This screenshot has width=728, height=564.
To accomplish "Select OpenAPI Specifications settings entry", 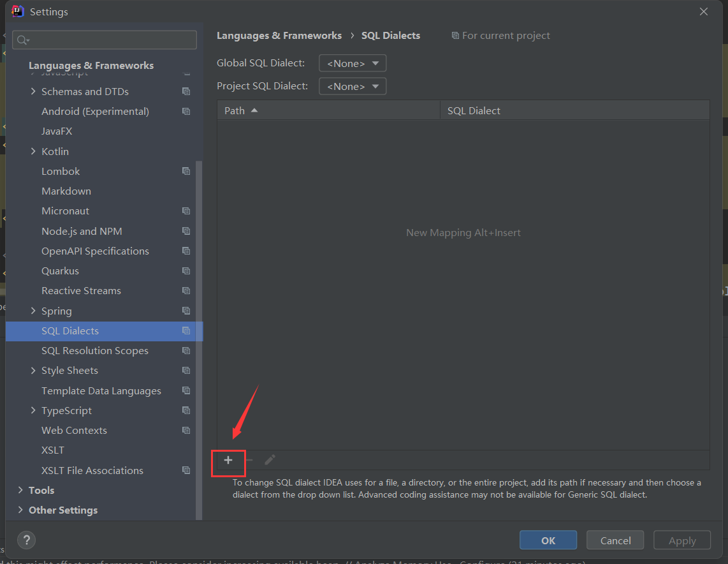I will [95, 251].
